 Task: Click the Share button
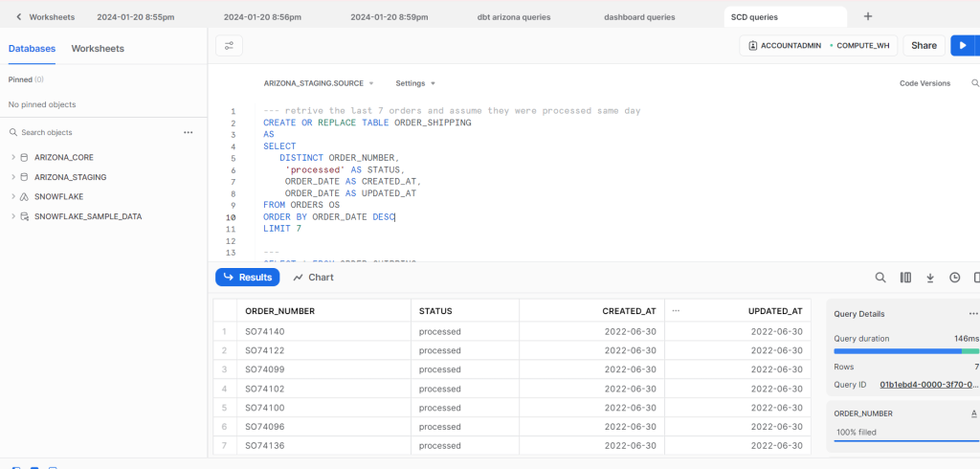tap(924, 46)
